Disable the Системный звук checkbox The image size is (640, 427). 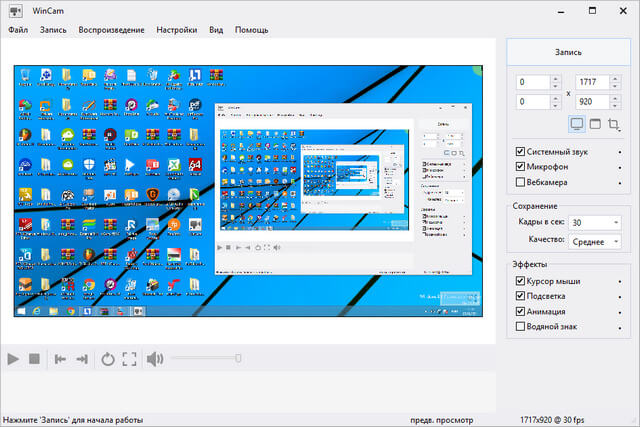coord(520,152)
